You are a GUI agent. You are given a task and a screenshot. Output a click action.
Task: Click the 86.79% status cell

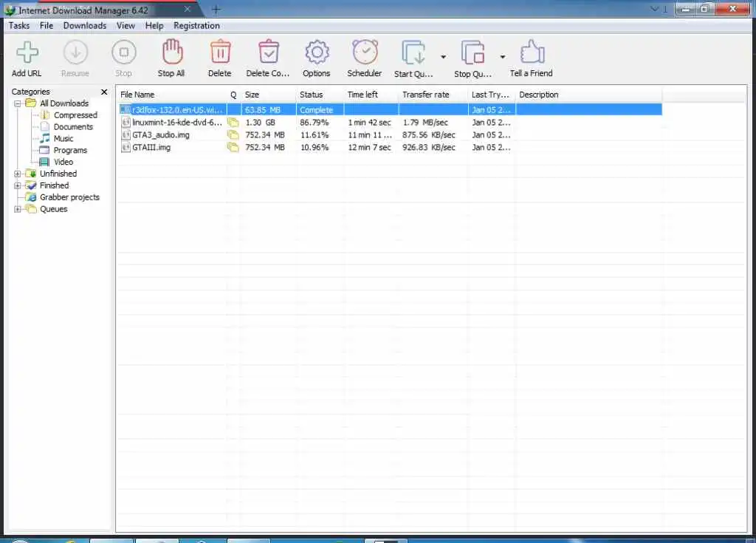(315, 123)
